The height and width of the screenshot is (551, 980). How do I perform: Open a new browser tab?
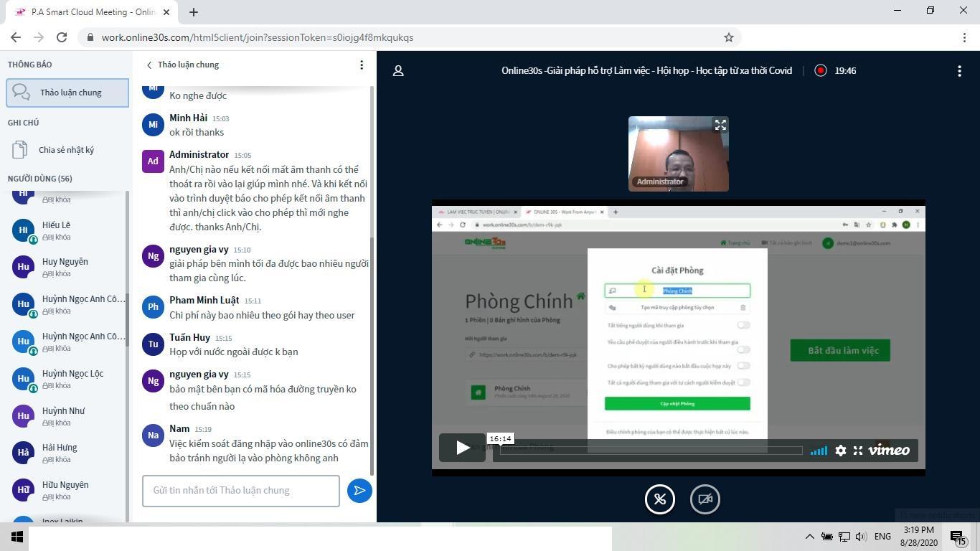(194, 12)
